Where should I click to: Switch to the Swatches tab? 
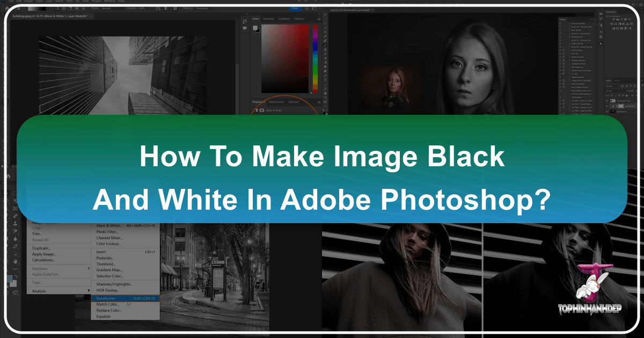(269, 19)
